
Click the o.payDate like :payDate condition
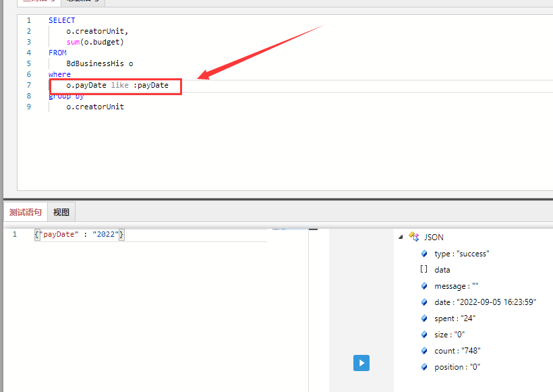[x=117, y=86]
